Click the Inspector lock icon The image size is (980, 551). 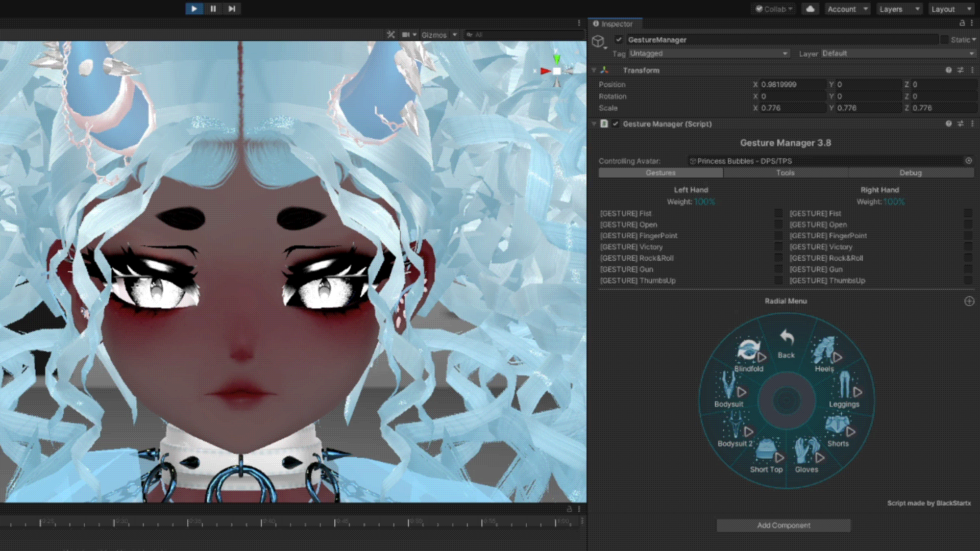coord(962,23)
